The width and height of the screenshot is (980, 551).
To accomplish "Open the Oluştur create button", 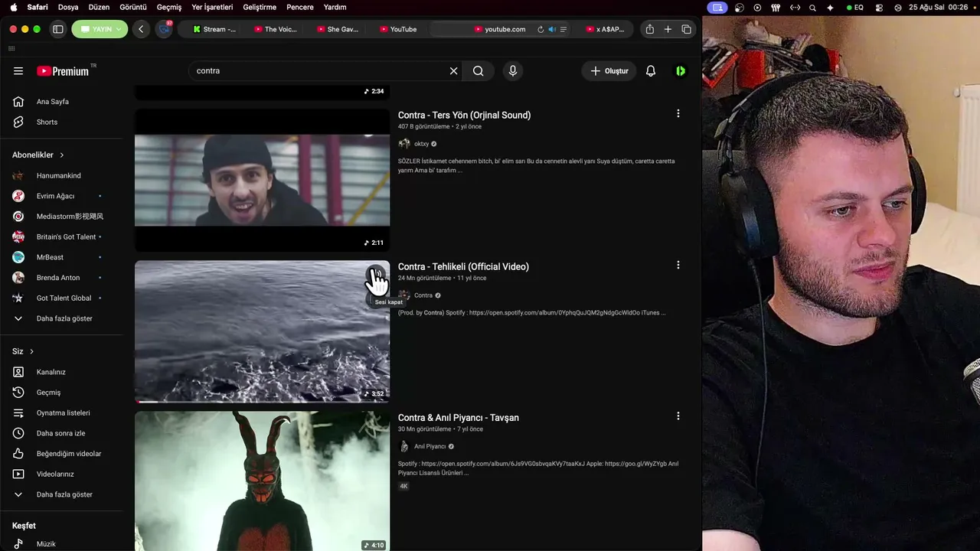I will pyautogui.click(x=609, y=71).
